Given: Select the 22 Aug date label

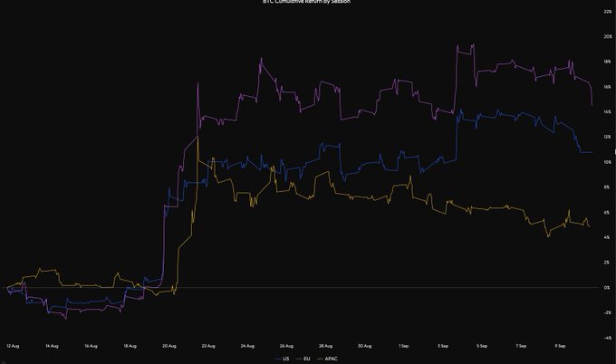Looking at the screenshot, I should click(x=208, y=346).
